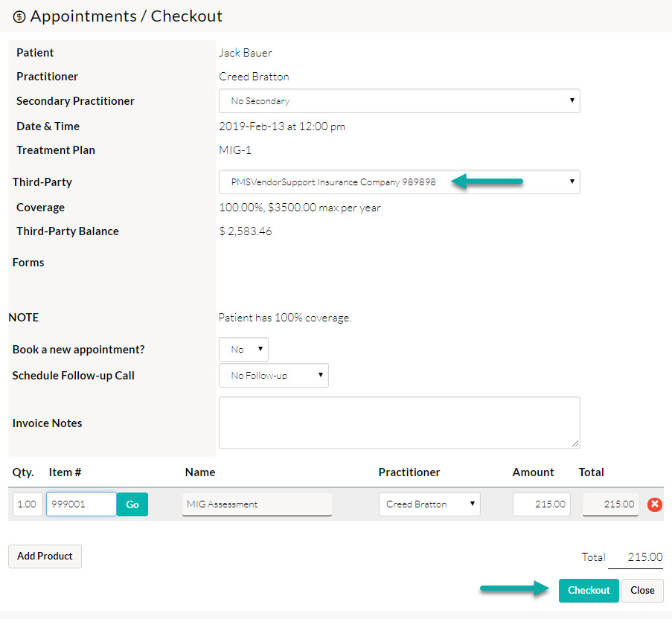Click the patient name Jack Bauer
Screen dimensions: 672x619
tap(246, 53)
